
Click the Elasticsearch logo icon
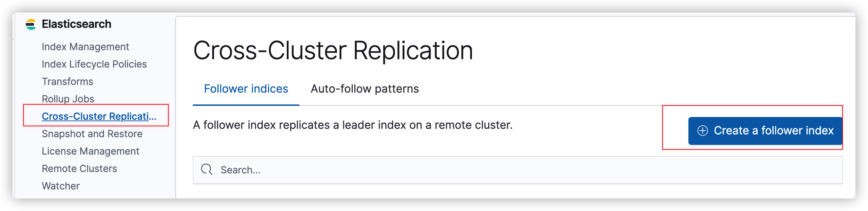tap(30, 24)
